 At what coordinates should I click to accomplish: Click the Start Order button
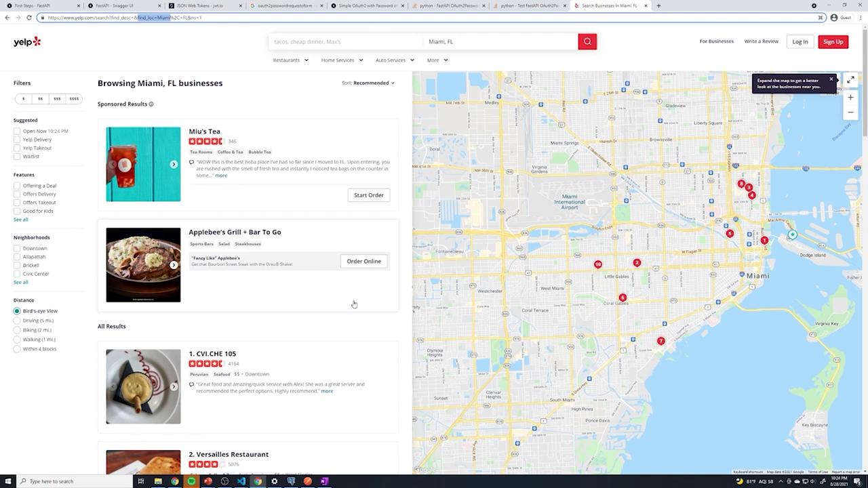tap(368, 195)
